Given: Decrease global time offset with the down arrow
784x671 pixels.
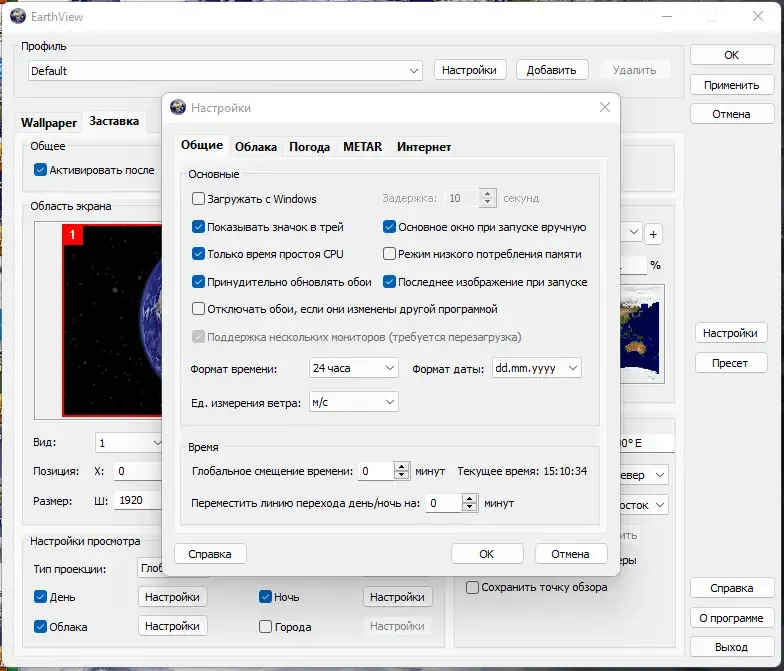Looking at the screenshot, I should (402, 475).
